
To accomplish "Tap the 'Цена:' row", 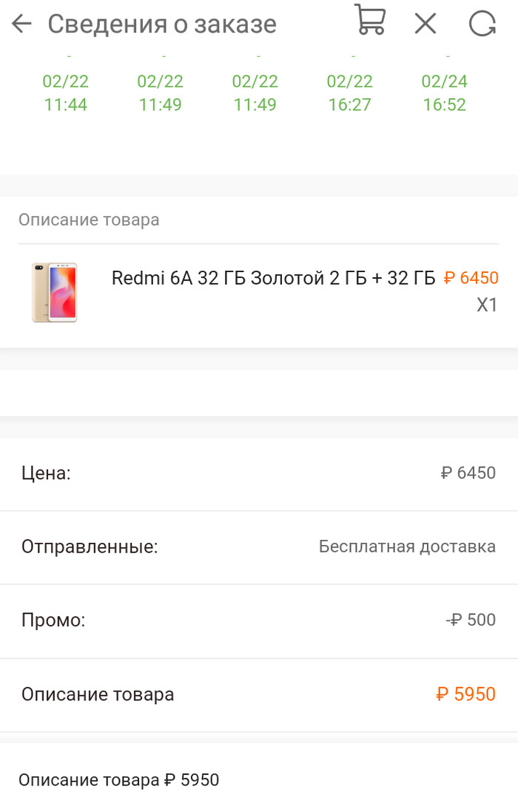I will click(x=46, y=473).
